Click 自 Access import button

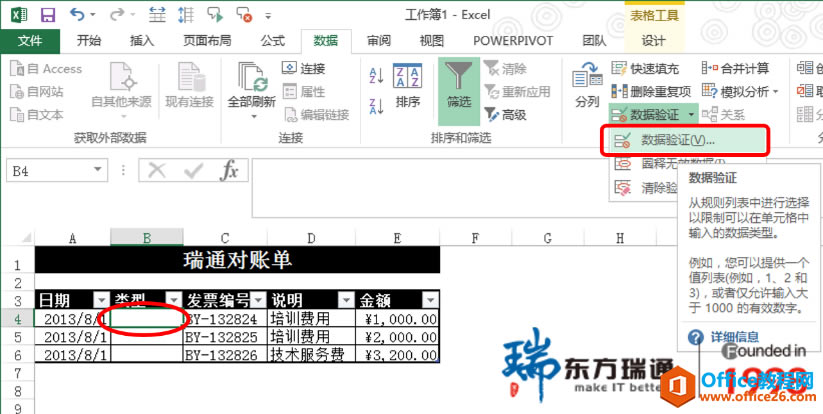46,69
